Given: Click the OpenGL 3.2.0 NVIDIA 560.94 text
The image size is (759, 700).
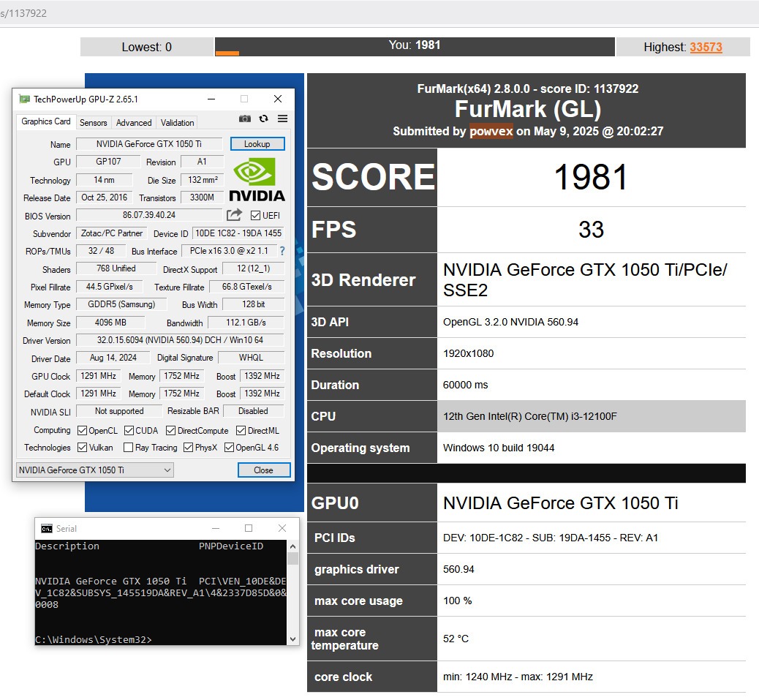Looking at the screenshot, I should (x=510, y=322).
